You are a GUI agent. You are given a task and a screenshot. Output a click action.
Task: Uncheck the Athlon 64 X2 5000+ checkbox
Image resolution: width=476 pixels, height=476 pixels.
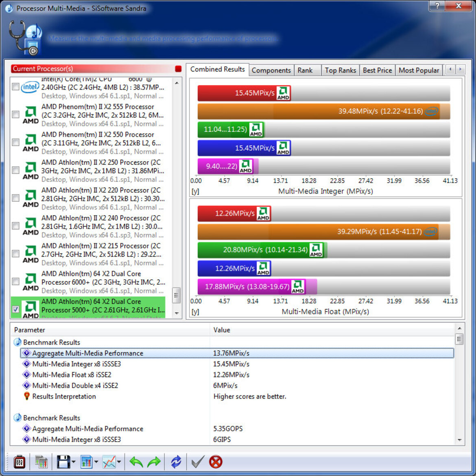tap(15, 309)
